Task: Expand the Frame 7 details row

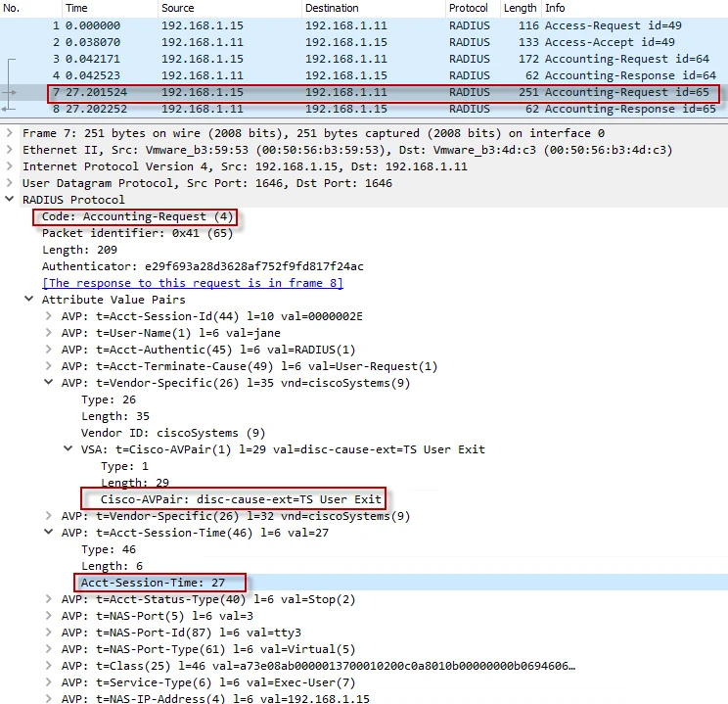Action: pyautogui.click(x=10, y=133)
